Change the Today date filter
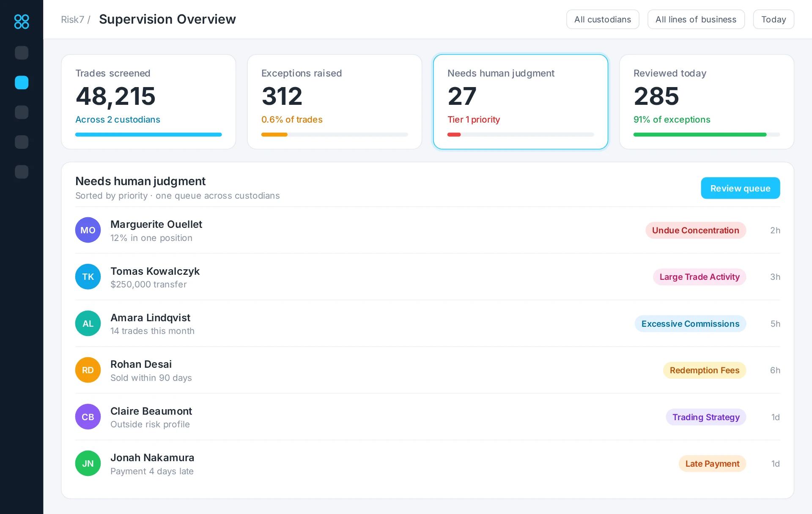812x514 pixels. point(774,19)
